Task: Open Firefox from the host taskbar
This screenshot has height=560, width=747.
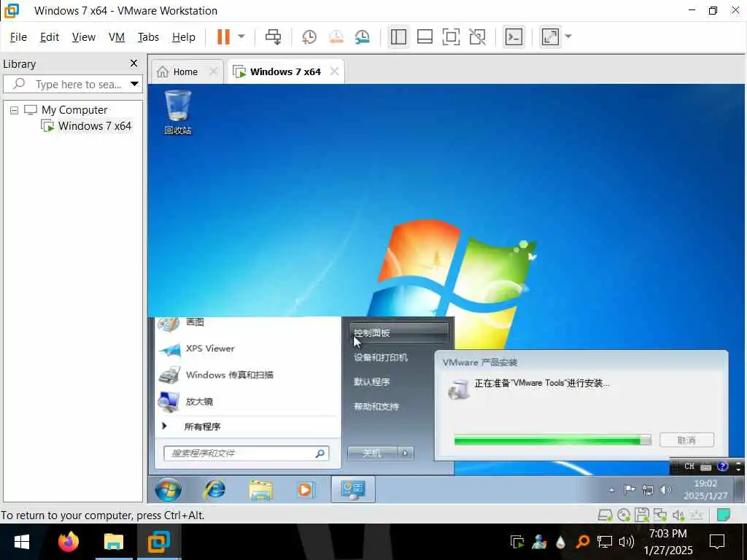Action: 68,542
